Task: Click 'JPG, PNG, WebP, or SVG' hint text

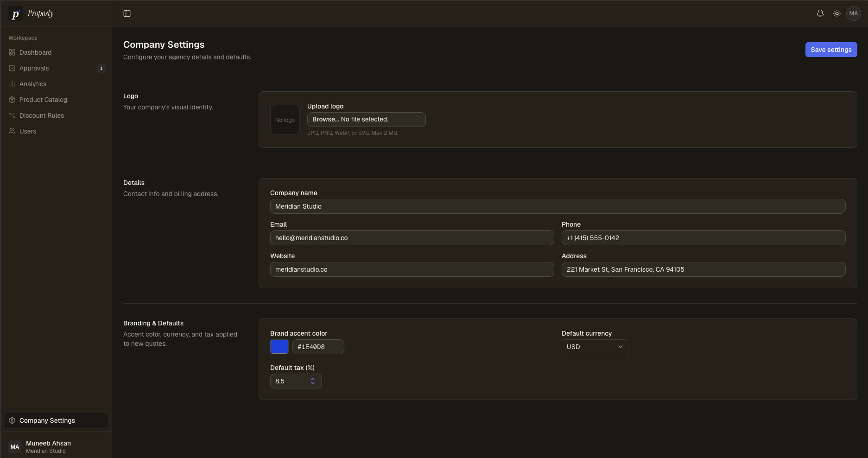Action: pos(353,133)
